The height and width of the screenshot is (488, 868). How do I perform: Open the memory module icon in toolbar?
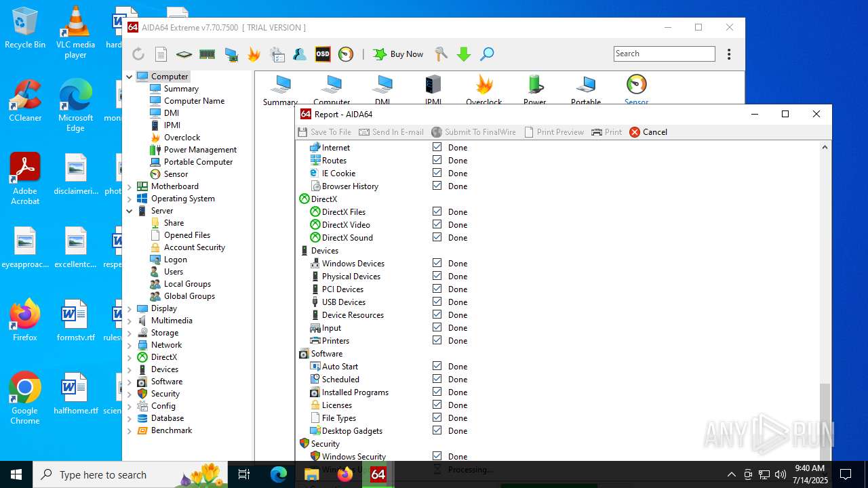tap(208, 54)
